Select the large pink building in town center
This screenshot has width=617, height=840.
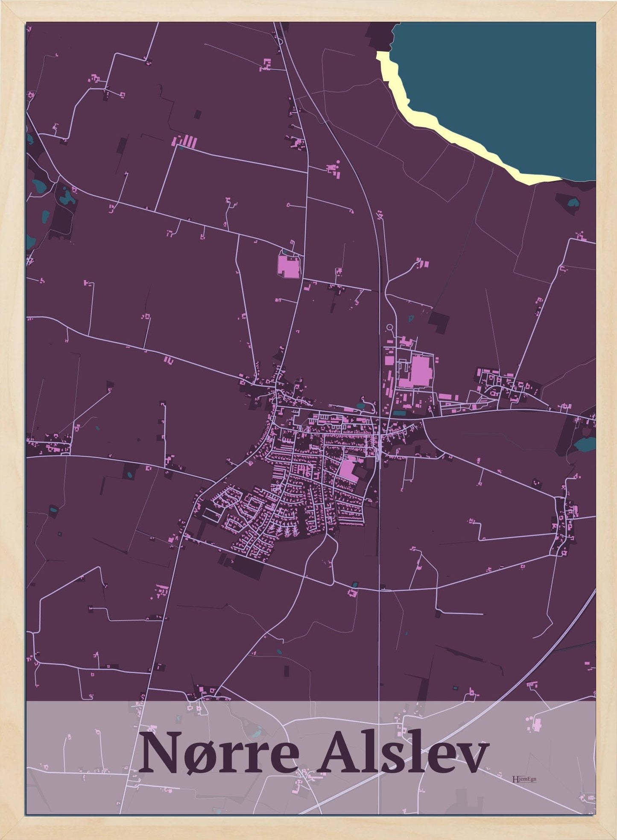pyautogui.click(x=349, y=470)
